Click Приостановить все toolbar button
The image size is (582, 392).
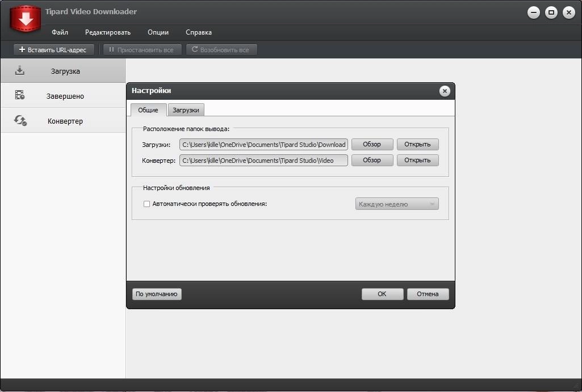142,50
